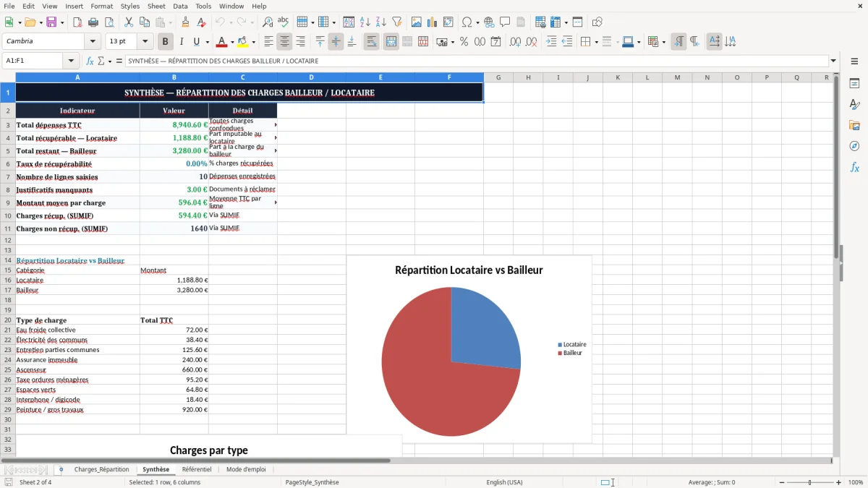Export directly as PDF icon

(x=77, y=22)
